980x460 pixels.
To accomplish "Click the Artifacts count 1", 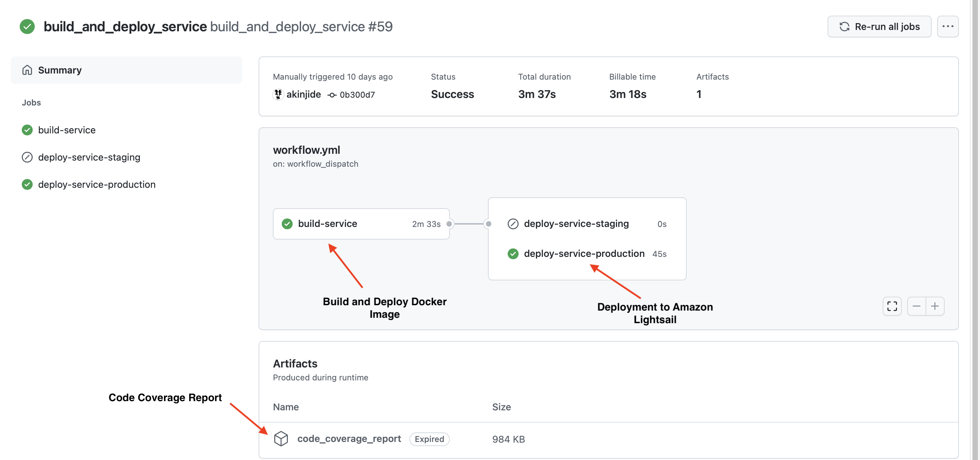I will [x=699, y=94].
